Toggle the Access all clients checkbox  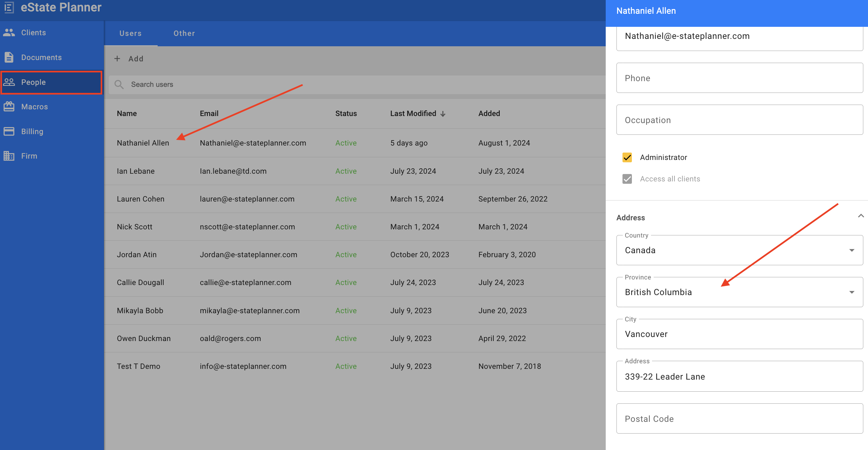(x=627, y=179)
